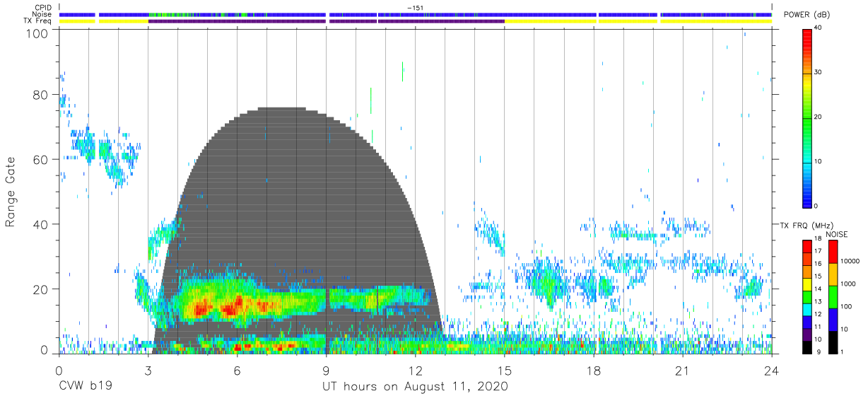Click the TX frequency color legend bar
Image resolution: width=868 pixels, height=401 pixels.
pos(807,296)
